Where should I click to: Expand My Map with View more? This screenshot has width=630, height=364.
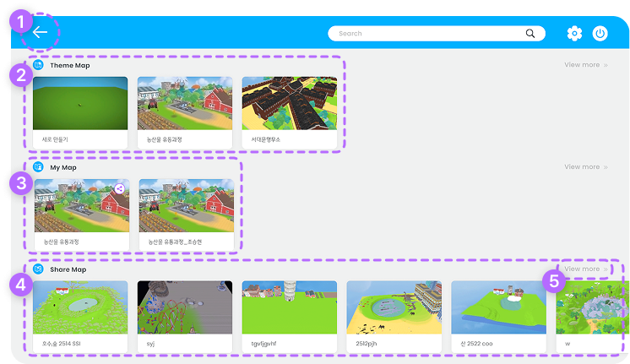[x=585, y=167]
